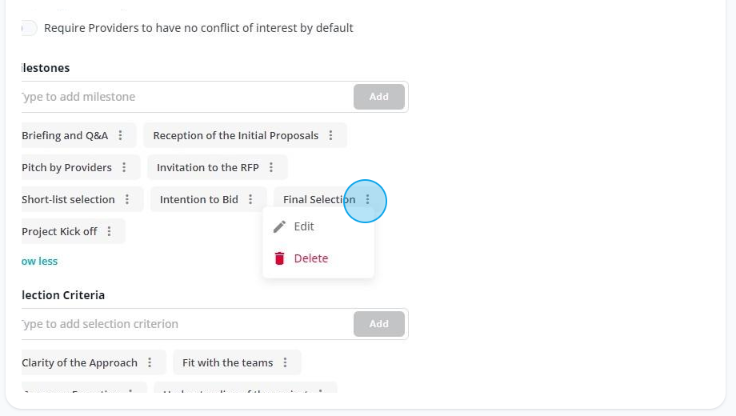The width and height of the screenshot is (736, 416).
Task: Open three-dot menu for Short-list selection
Action: point(127,199)
